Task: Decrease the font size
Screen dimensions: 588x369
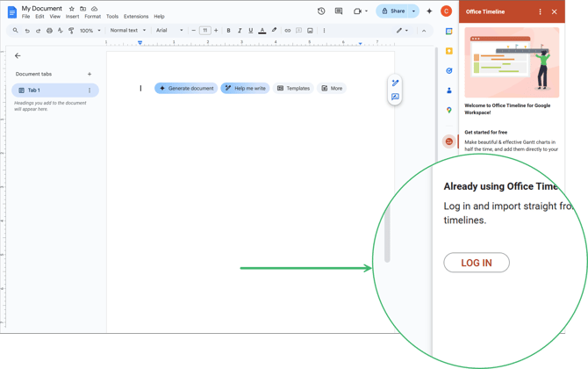Action: (x=193, y=31)
